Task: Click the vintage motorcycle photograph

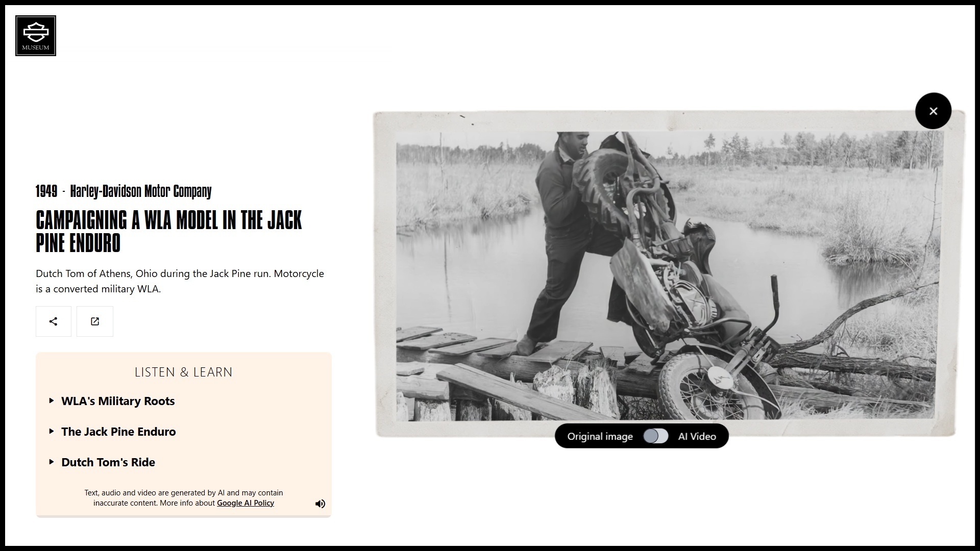Action: tap(669, 274)
